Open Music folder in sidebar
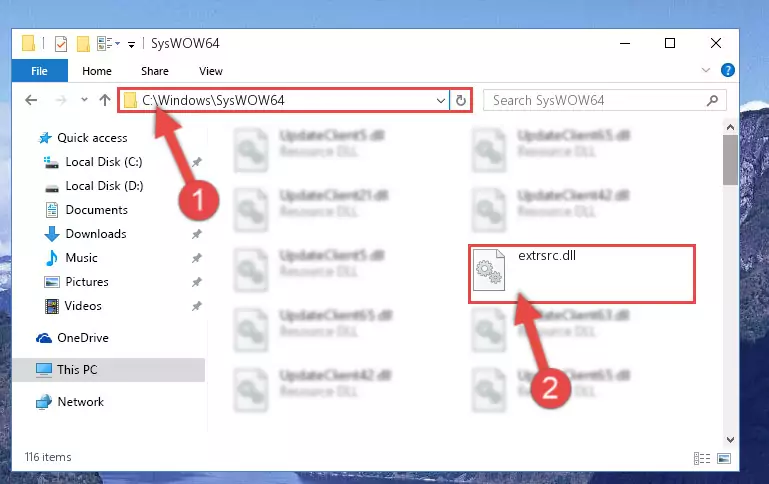769x484 pixels. pos(81,258)
